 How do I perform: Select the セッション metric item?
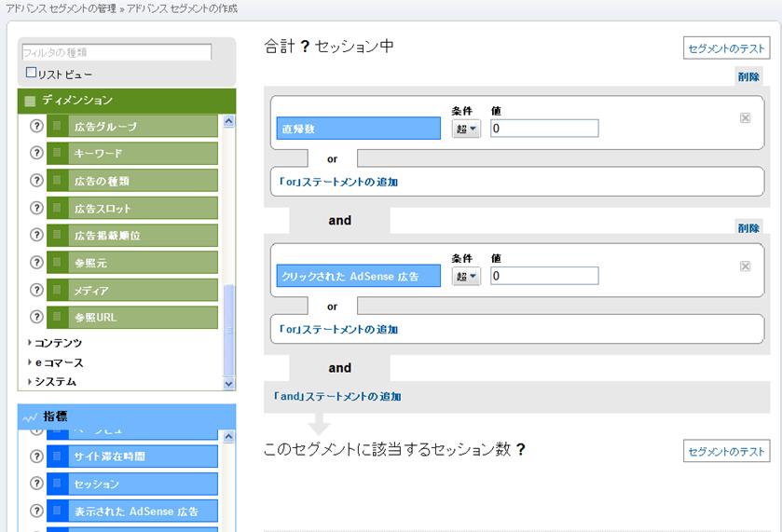[132, 484]
